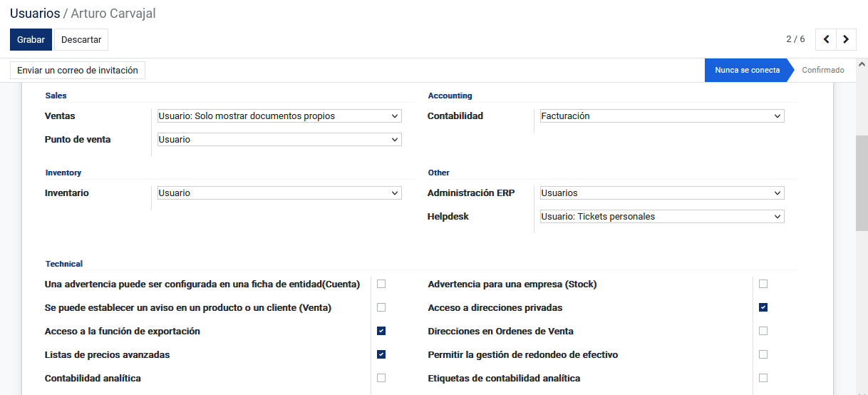Viewport: 868px width, 395px height.
Task: Click the Administración ERP field label
Action: pos(471,193)
